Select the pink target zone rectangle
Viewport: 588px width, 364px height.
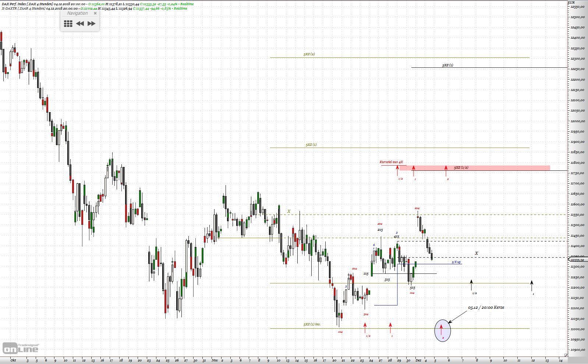[x=475, y=168]
